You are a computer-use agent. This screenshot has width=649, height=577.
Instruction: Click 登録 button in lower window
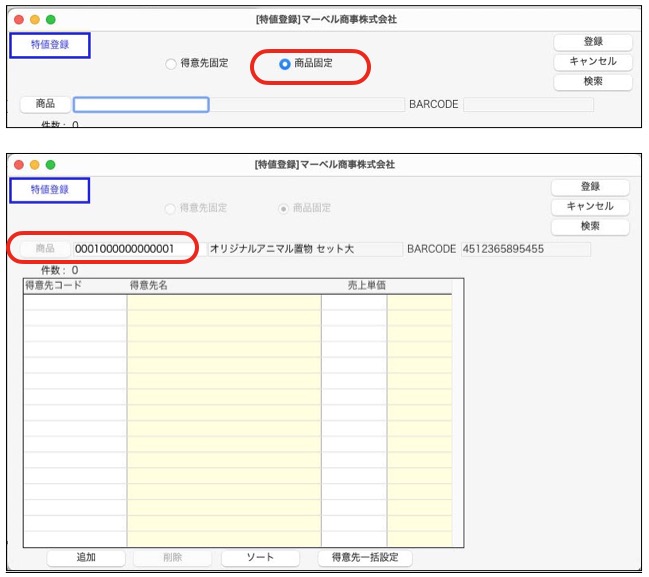tap(590, 187)
